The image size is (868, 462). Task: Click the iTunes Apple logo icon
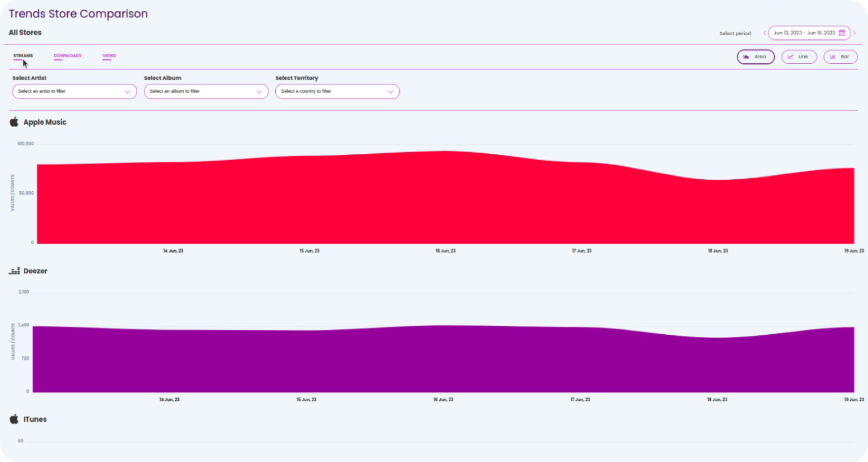pyautogui.click(x=14, y=419)
